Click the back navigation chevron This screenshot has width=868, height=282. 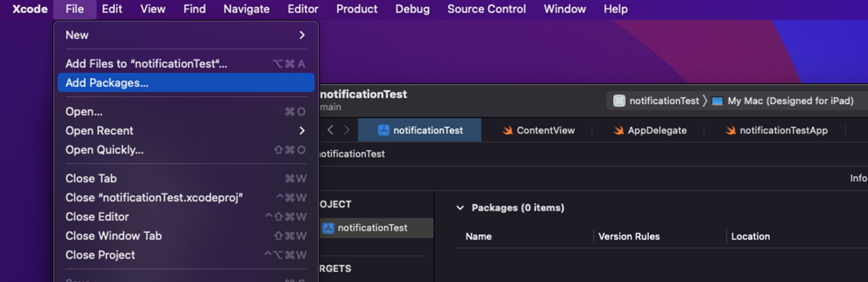pos(330,130)
